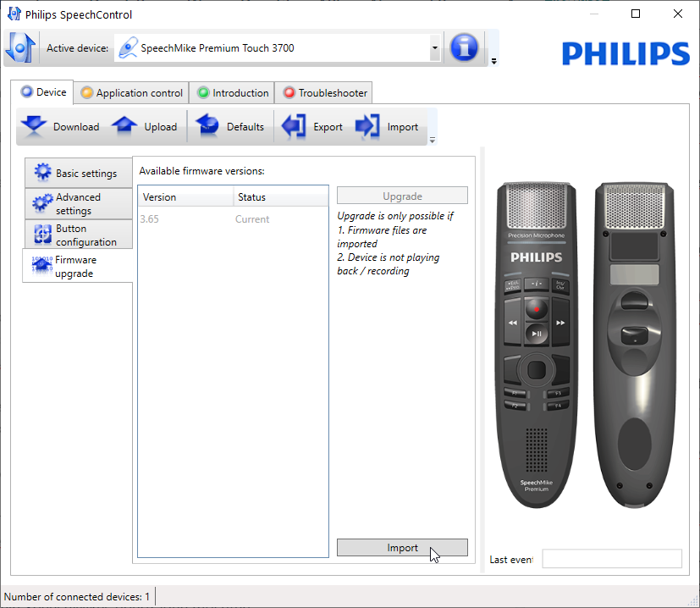This screenshot has height=608, width=700.
Task: Click the Download toolbar label
Action: tap(76, 127)
